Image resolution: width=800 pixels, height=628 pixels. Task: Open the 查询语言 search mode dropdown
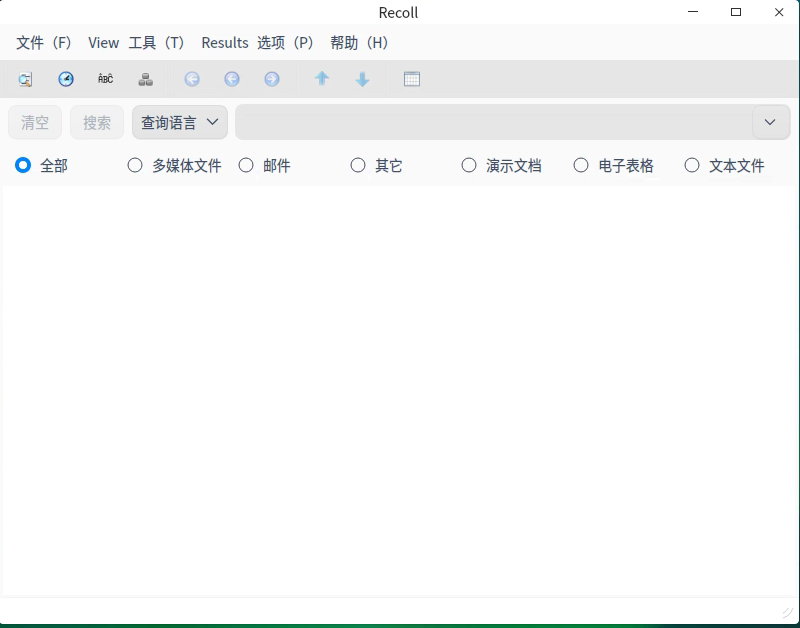point(180,122)
